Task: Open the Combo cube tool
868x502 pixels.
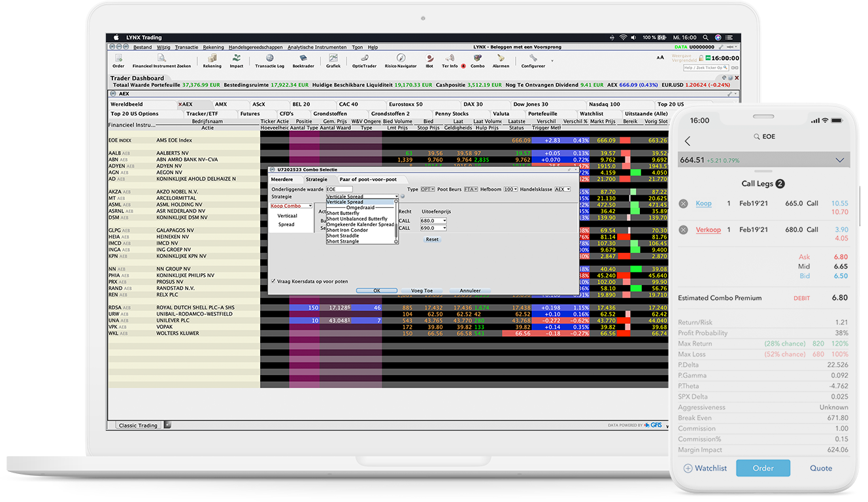Action: click(478, 61)
